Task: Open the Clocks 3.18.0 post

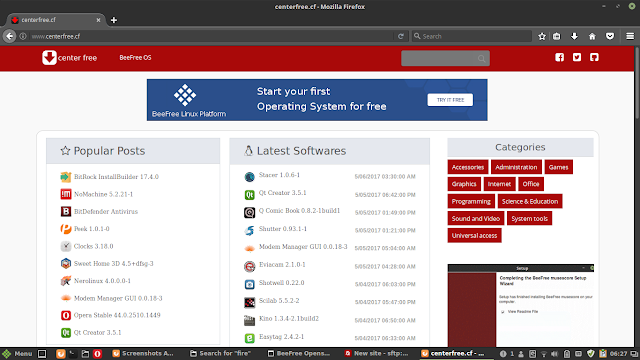Action: (x=93, y=246)
